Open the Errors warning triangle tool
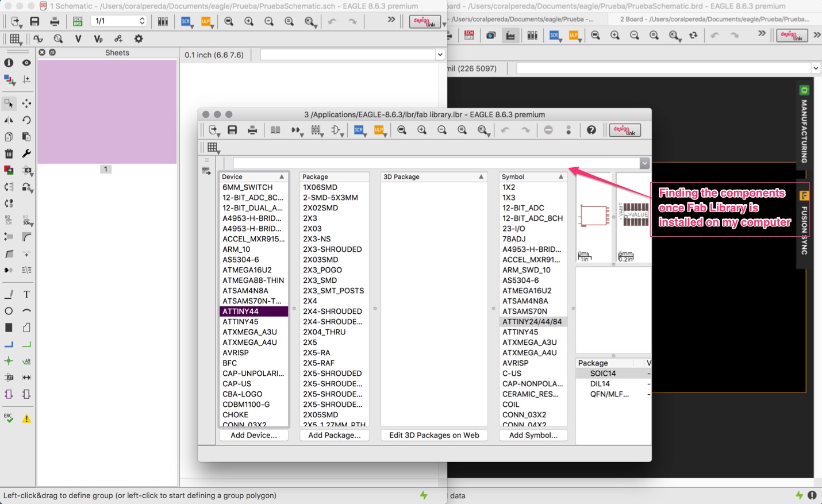This screenshot has height=504, width=822. [26, 418]
